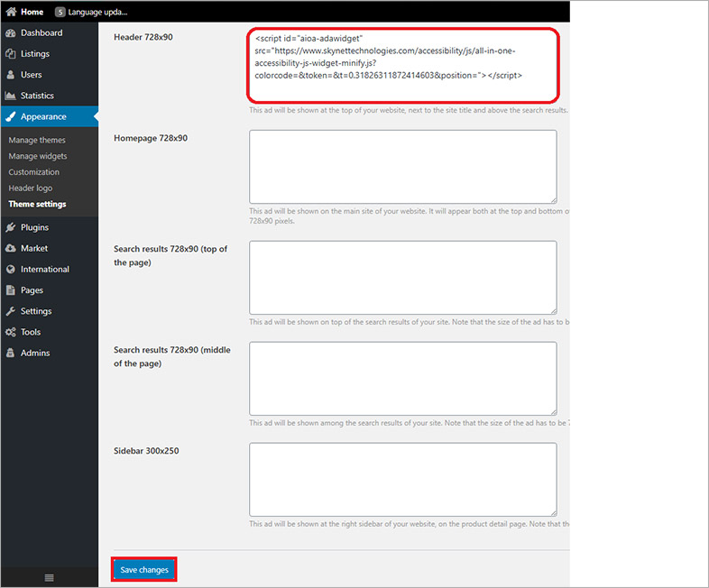Focus the Homepage 728x90 text area

click(x=402, y=167)
